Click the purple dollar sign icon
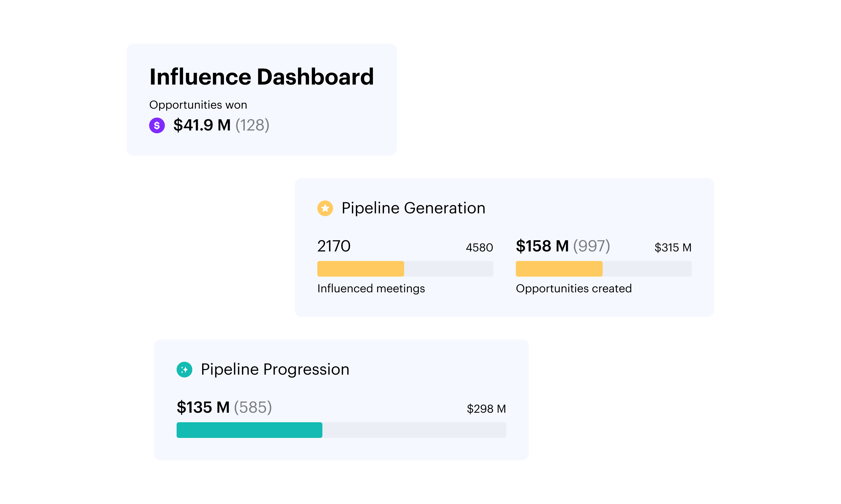 click(x=157, y=125)
